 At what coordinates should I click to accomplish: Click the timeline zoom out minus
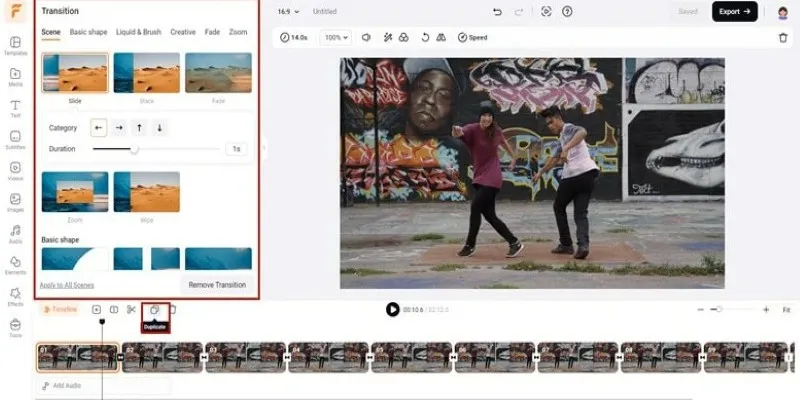tap(701, 310)
